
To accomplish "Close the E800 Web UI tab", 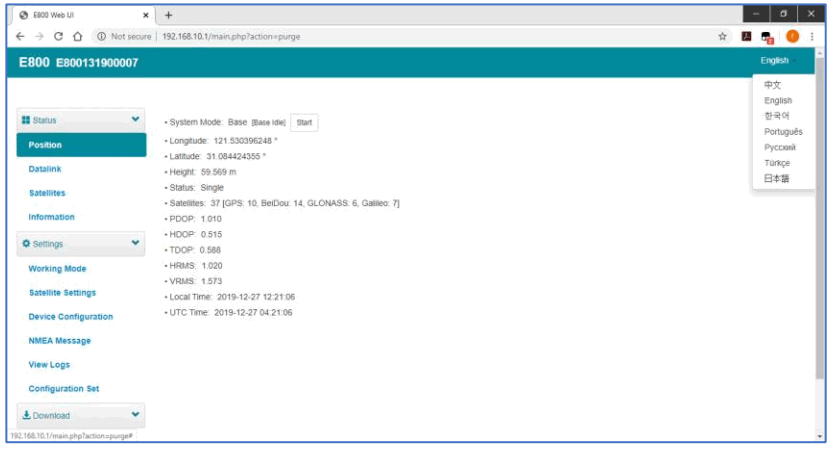I will click(x=146, y=15).
